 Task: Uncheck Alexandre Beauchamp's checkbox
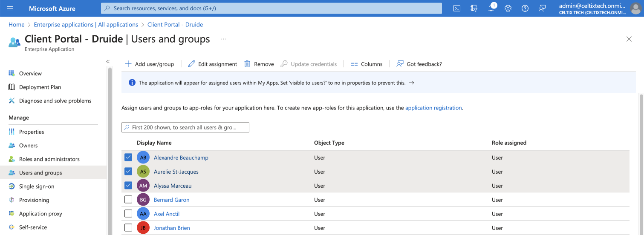coord(128,158)
